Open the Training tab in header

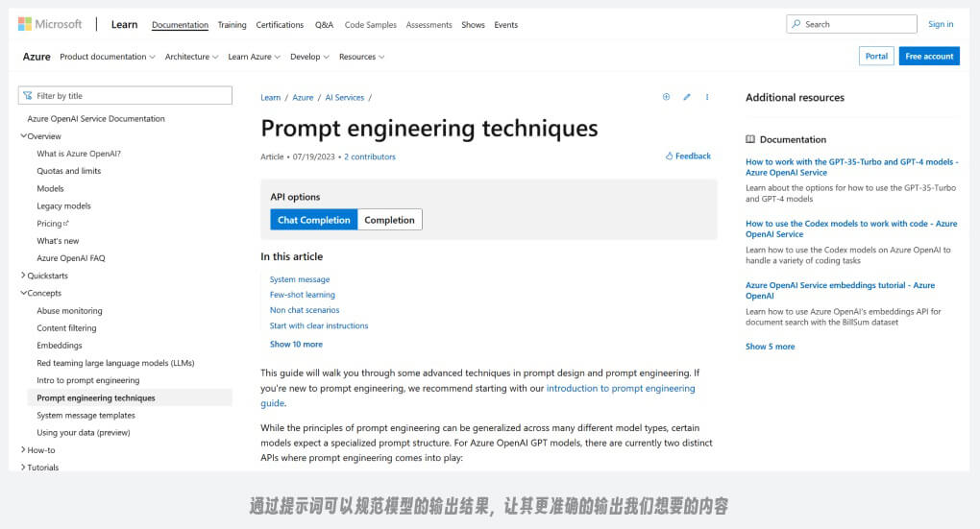click(x=232, y=25)
